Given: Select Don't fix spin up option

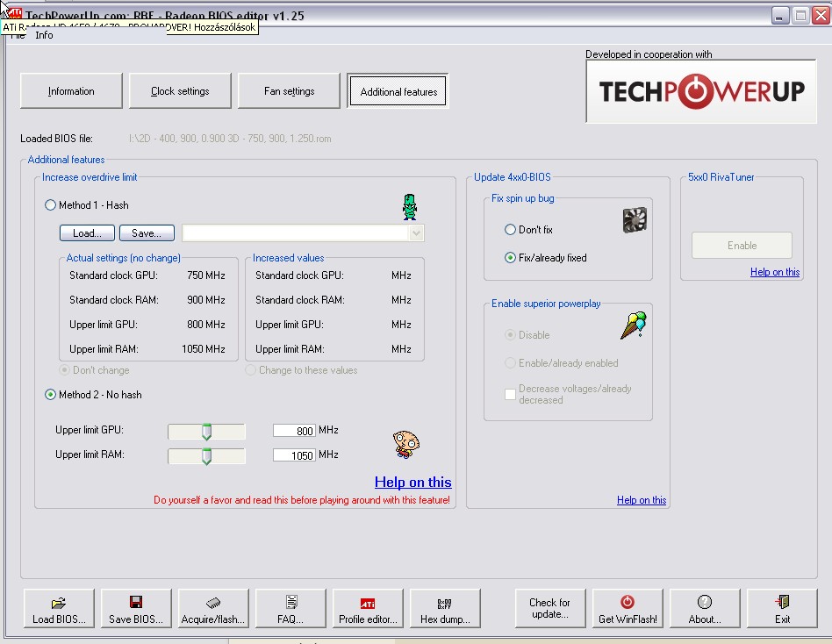Looking at the screenshot, I should (x=510, y=229).
